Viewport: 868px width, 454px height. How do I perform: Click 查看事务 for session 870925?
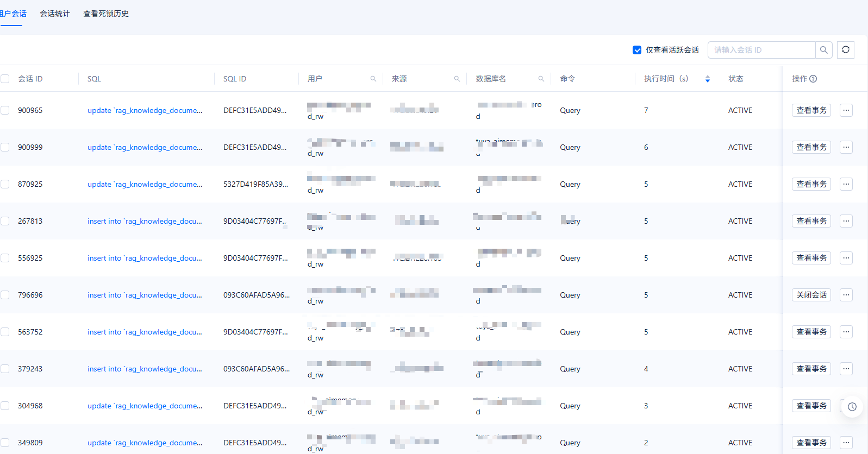[x=811, y=184]
